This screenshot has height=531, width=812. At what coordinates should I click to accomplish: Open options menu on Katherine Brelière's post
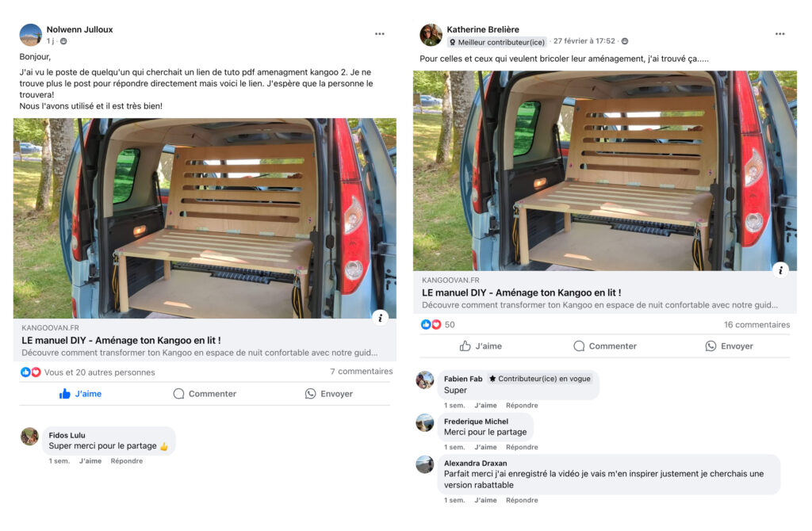[779, 34]
